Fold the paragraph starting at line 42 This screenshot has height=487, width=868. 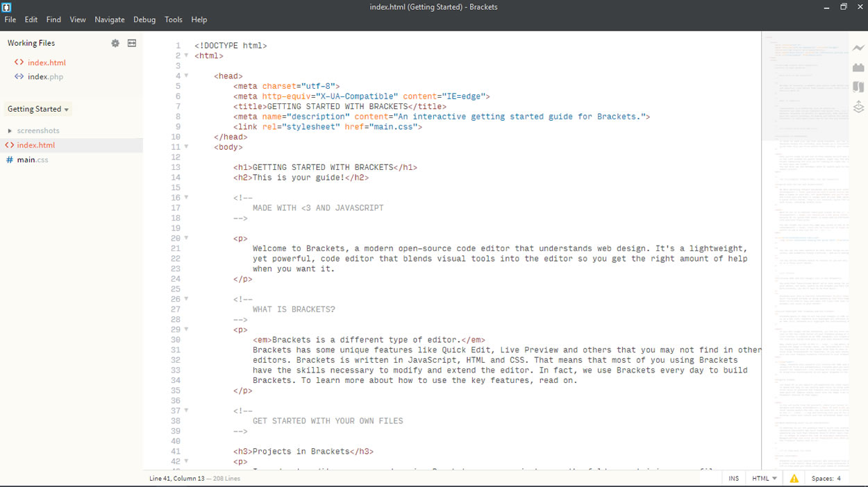[186, 461]
